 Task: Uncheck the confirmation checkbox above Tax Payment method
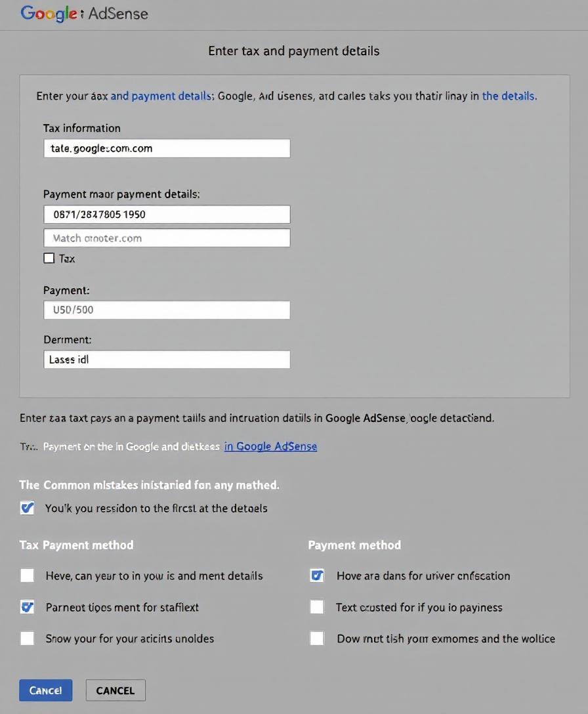(x=27, y=507)
